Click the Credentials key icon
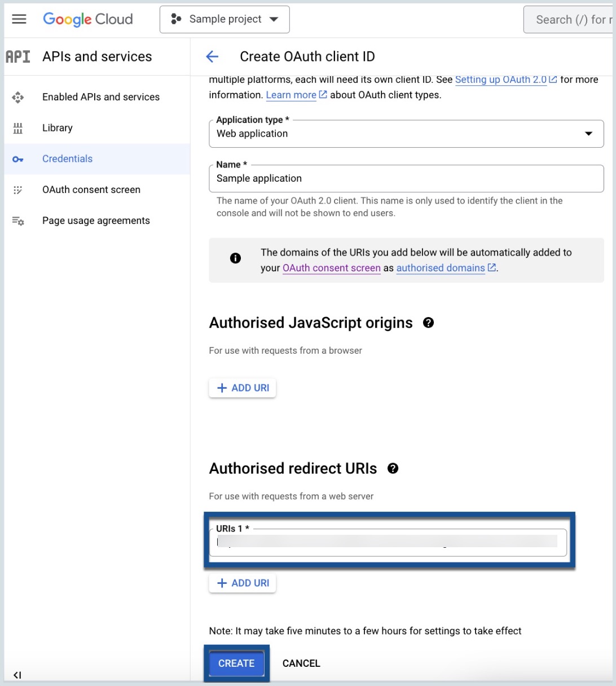The width and height of the screenshot is (616, 686). tap(18, 159)
